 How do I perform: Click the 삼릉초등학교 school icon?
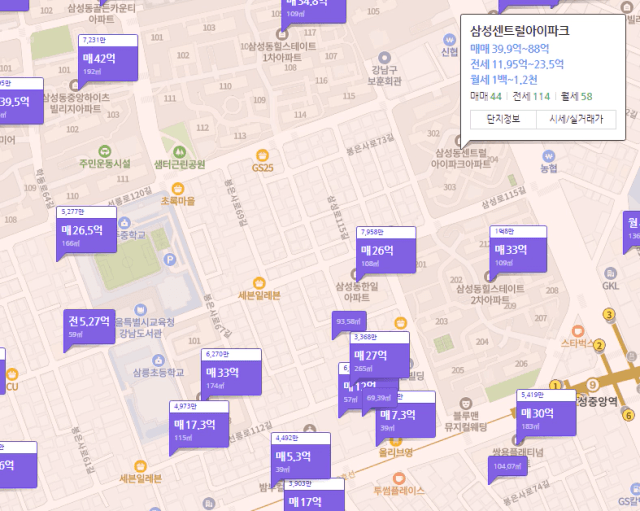tap(158, 361)
